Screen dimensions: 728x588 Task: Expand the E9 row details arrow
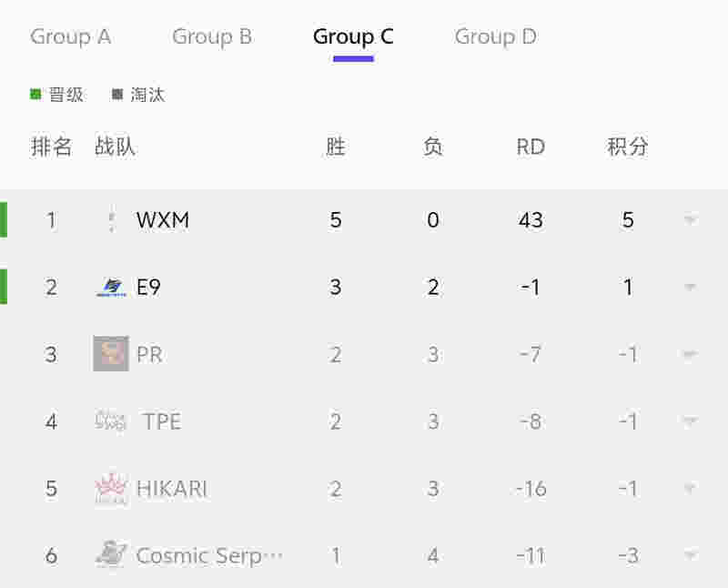(691, 287)
